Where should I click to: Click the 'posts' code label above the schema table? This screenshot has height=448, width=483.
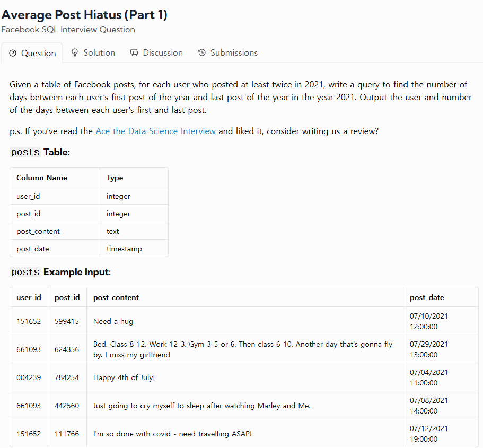point(25,152)
